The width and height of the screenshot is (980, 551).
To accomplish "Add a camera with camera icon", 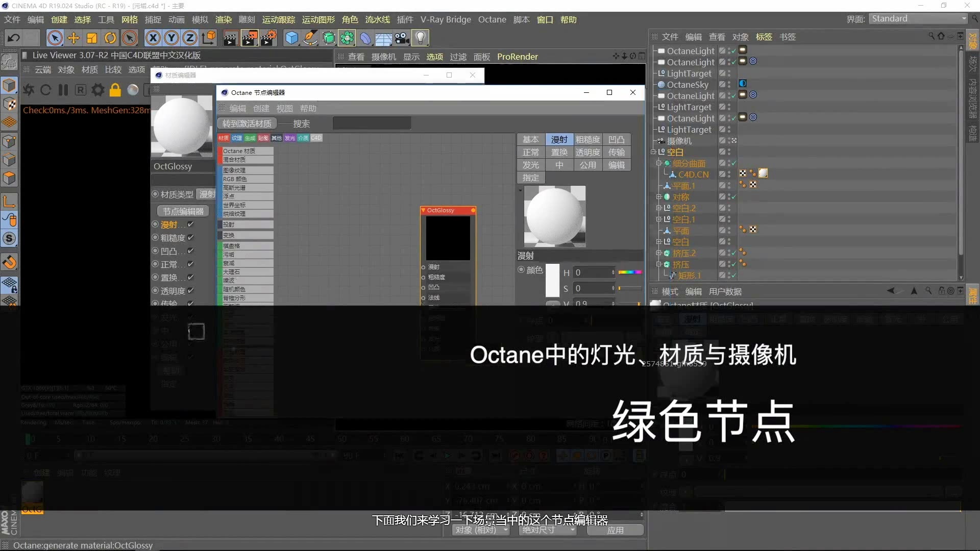I will click(x=402, y=38).
